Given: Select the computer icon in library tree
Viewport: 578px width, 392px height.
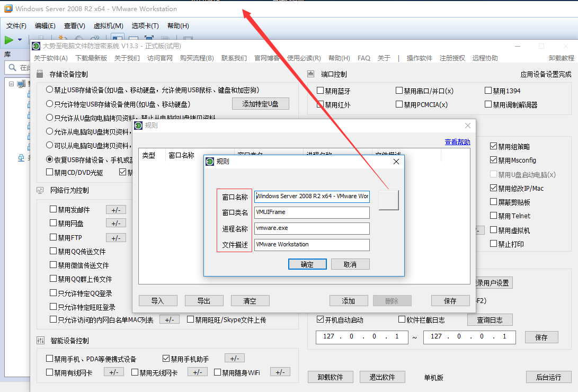Looking at the screenshot, I should pyautogui.click(x=21, y=84).
